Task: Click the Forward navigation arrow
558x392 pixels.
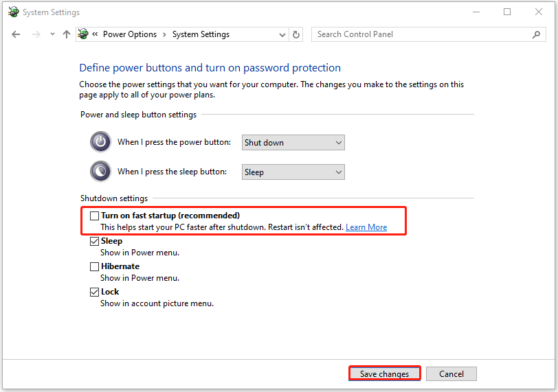Action: point(36,34)
